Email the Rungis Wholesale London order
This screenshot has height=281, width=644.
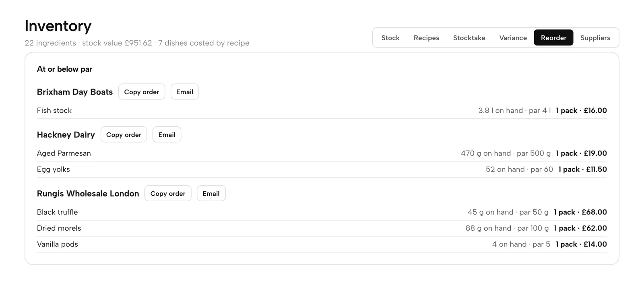click(x=211, y=194)
